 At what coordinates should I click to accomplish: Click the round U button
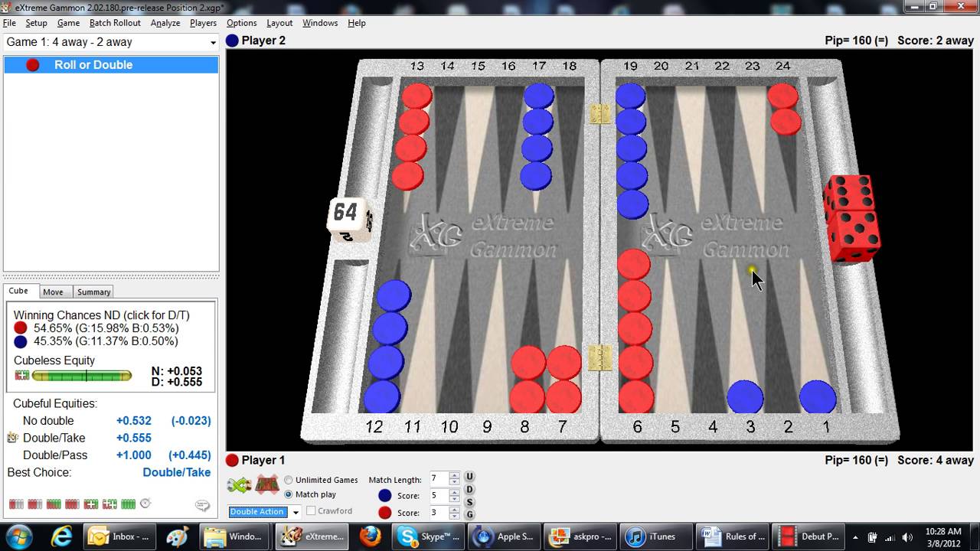click(x=470, y=478)
